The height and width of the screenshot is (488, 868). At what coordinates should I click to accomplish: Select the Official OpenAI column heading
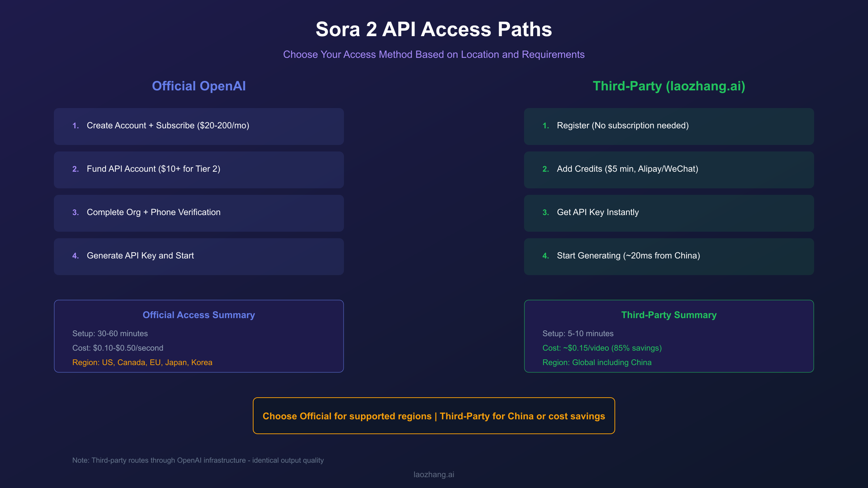(199, 86)
